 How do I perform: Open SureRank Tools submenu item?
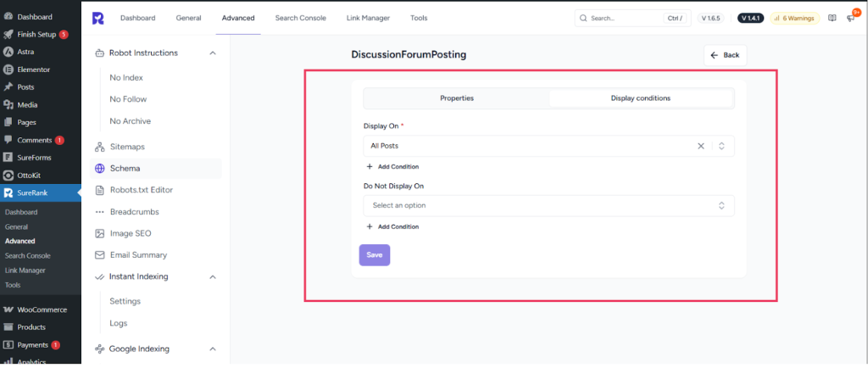[13, 285]
